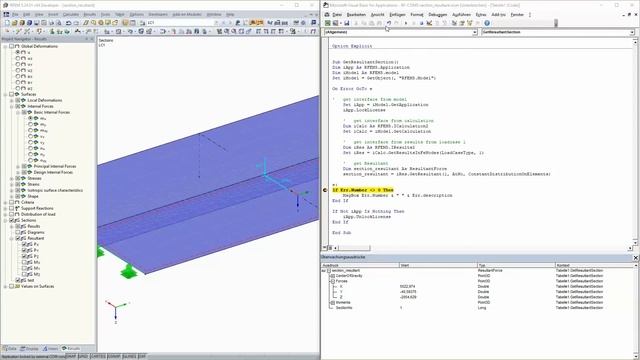Click Open file icon in RFEM toolbar

(x=15, y=23)
